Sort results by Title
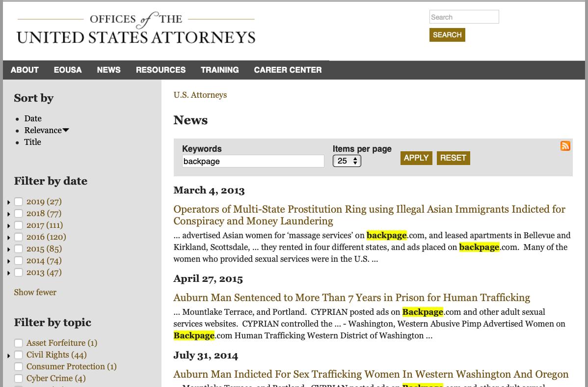 point(32,142)
